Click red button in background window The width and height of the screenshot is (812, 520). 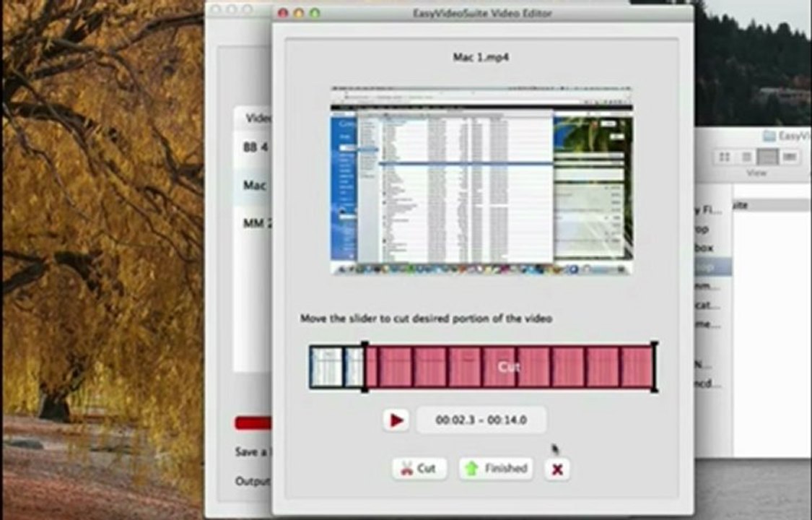(x=253, y=423)
